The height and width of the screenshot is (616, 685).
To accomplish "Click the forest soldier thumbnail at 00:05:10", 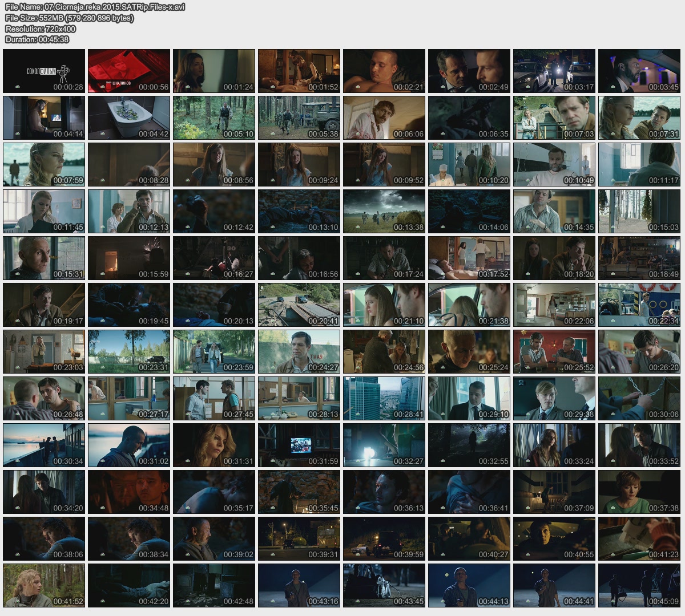I will pyautogui.click(x=214, y=117).
